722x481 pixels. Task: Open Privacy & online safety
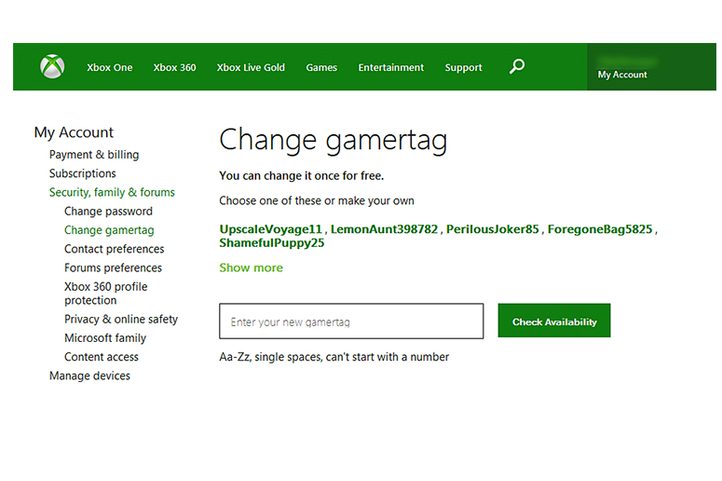coord(121,319)
